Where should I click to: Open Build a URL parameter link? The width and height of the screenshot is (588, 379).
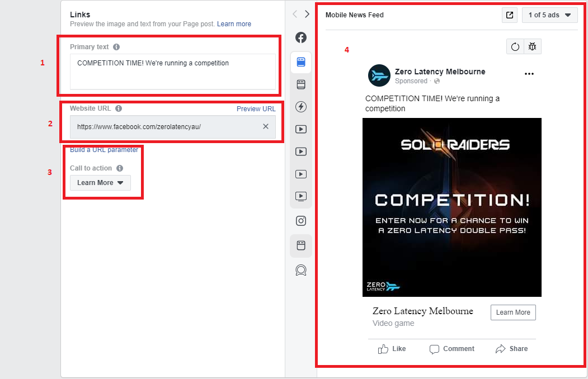click(x=104, y=150)
